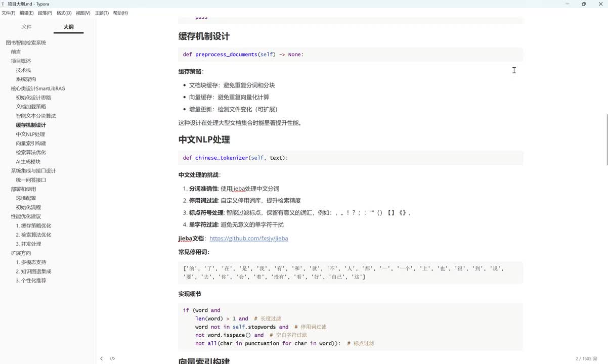This screenshot has height=364, width=608.
Task: Jump to 智能文本分块算法 outline entry
Action: [x=36, y=116]
